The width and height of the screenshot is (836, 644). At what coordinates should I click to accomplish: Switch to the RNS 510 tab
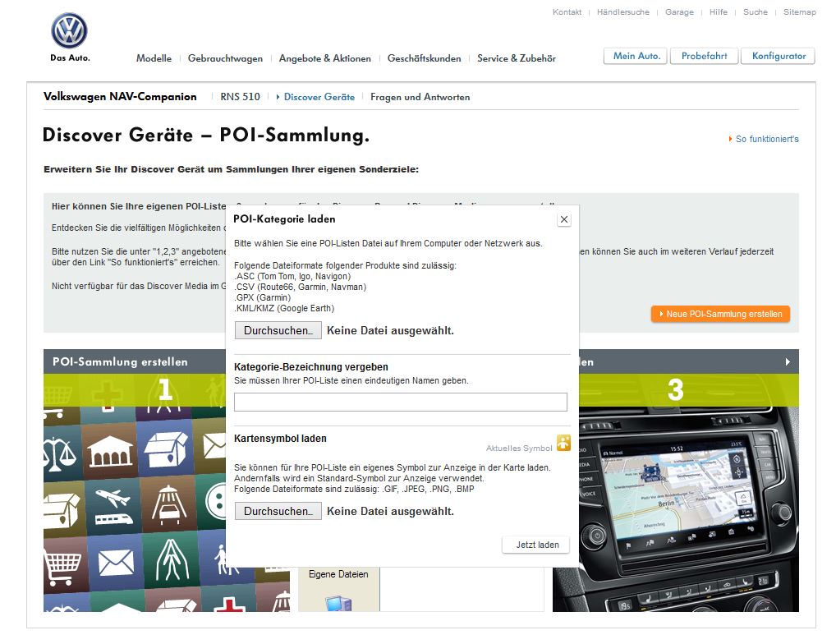click(x=240, y=97)
